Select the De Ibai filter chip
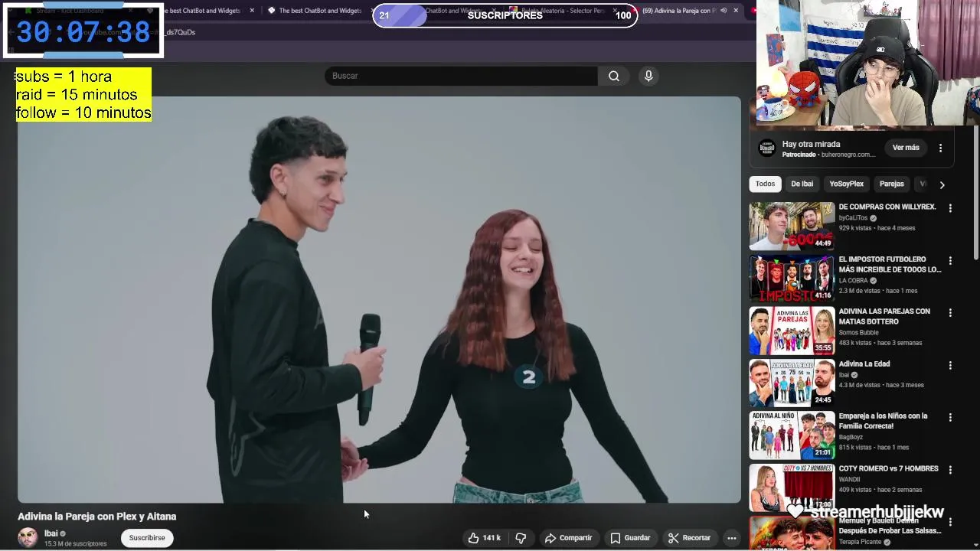 [x=802, y=184]
